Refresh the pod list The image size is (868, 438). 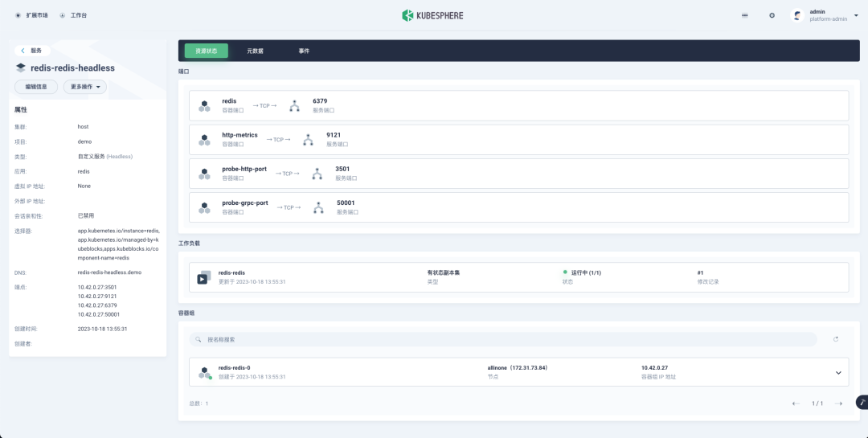(836, 339)
